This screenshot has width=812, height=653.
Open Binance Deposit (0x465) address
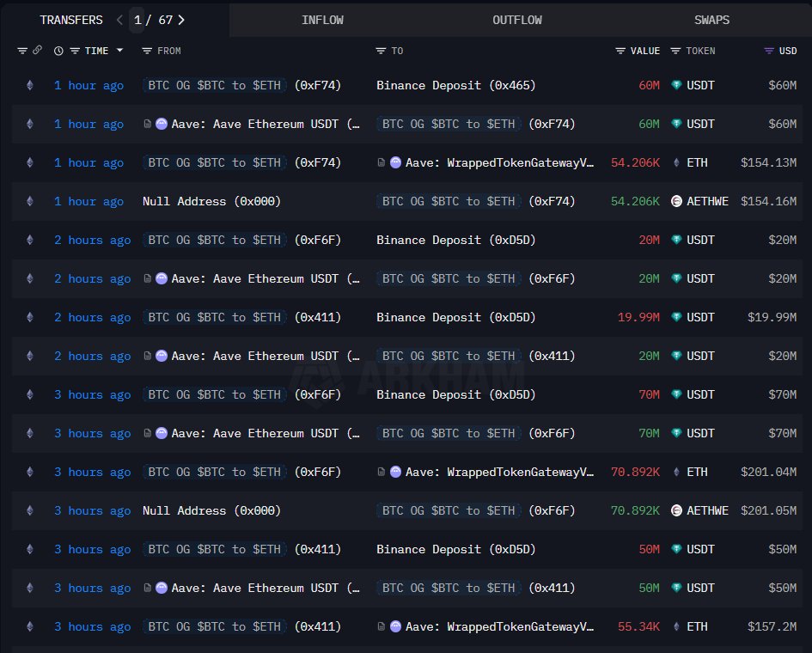455,85
